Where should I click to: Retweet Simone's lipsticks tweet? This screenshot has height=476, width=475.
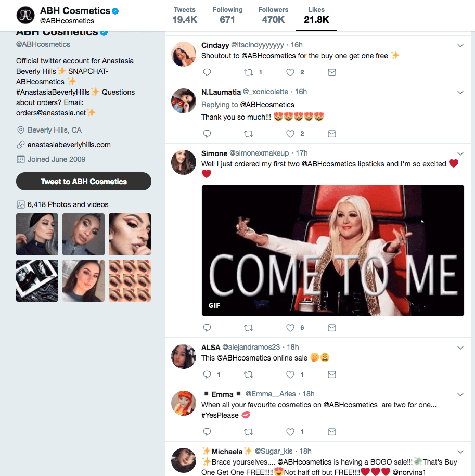pyautogui.click(x=249, y=328)
